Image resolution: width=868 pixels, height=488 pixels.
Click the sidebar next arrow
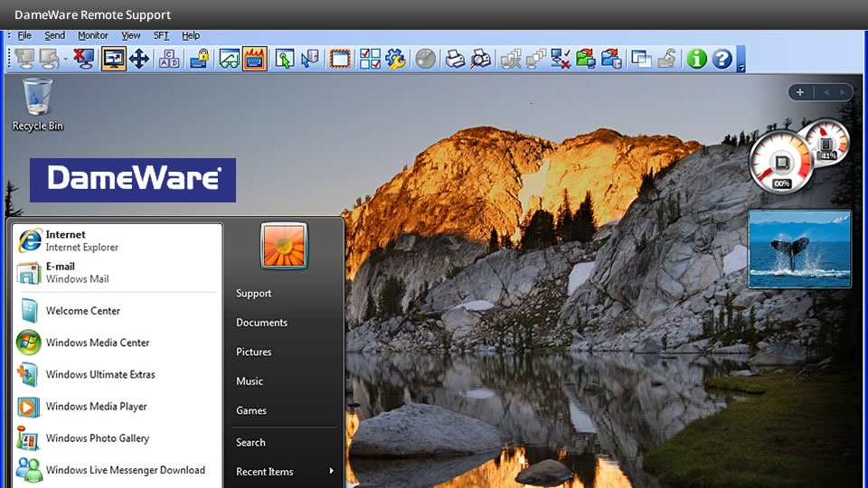pos(843,92)
